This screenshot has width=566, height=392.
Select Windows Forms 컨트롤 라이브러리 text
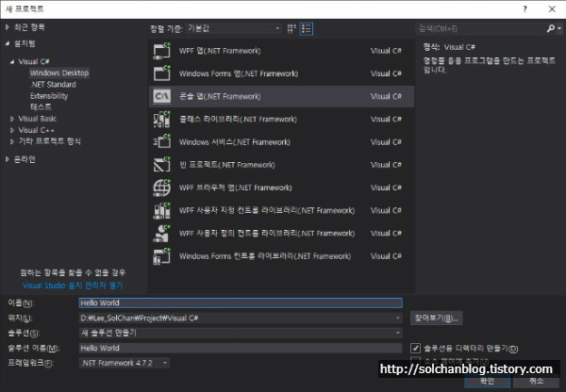pos(265,256)
